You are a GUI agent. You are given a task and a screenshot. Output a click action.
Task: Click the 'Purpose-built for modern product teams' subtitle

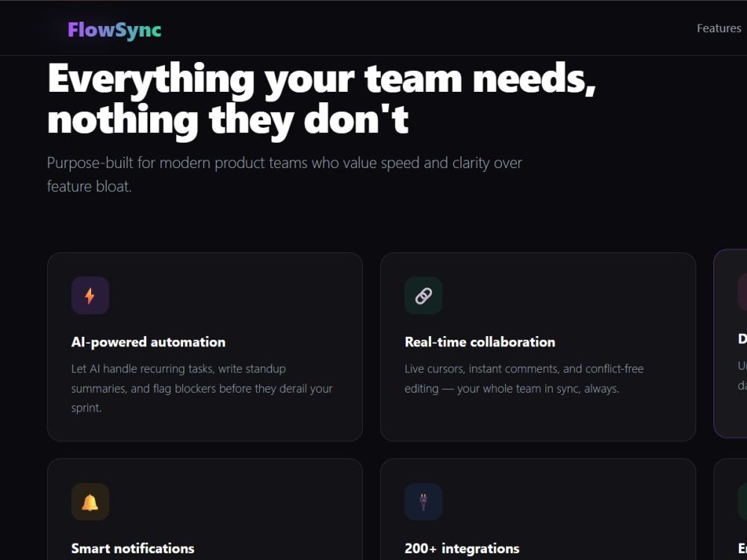(285, 174)
